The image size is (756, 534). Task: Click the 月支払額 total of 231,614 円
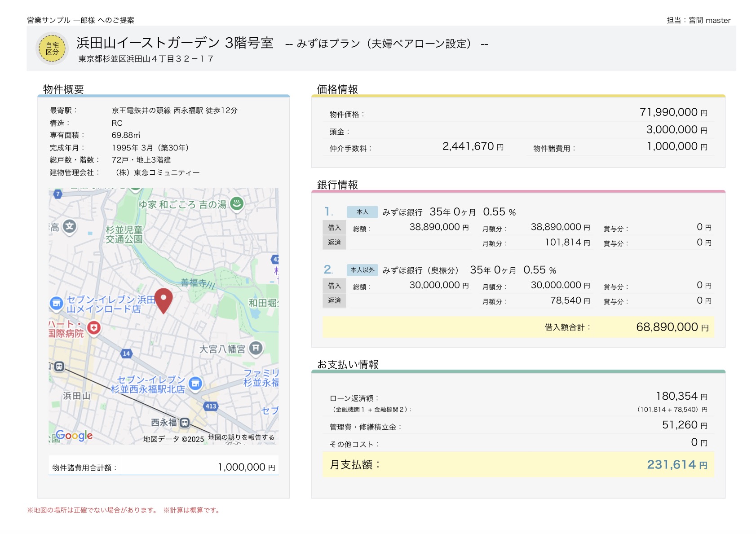pos(676,465)
